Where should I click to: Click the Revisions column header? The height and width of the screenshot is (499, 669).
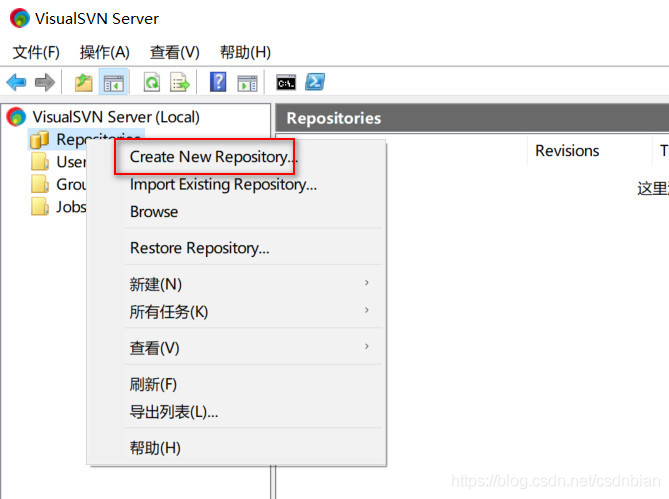[567, 151]
